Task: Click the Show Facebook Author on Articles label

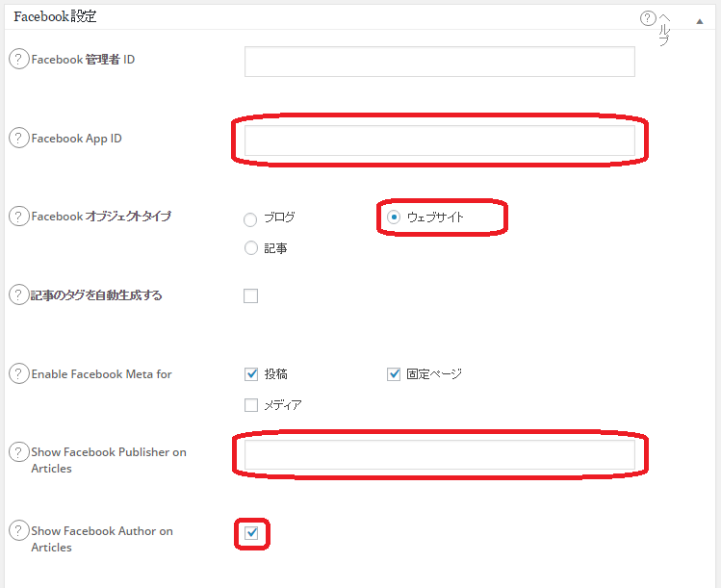Action: coord(102,539)
